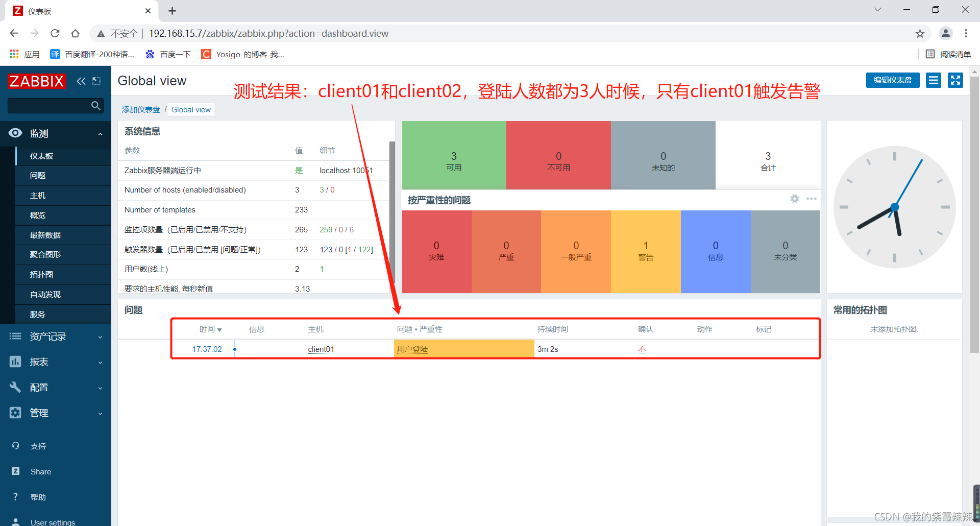Click the blue 信息 severity tile

(x=716, y=252)
